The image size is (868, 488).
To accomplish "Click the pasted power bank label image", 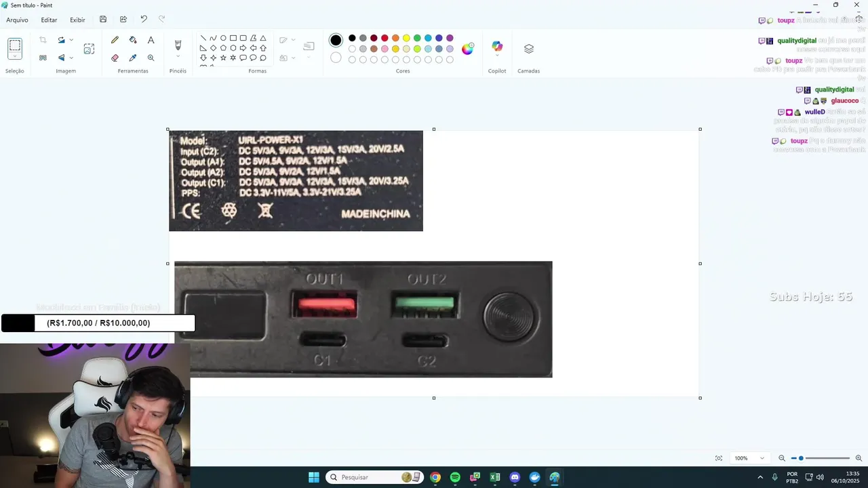I will [x=296, y=181].
